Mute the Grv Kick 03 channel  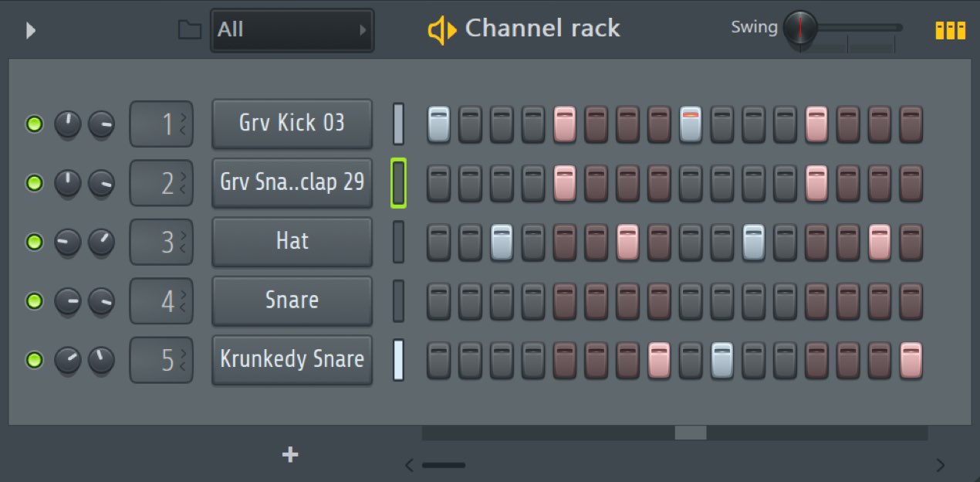[x=35, y=124]
